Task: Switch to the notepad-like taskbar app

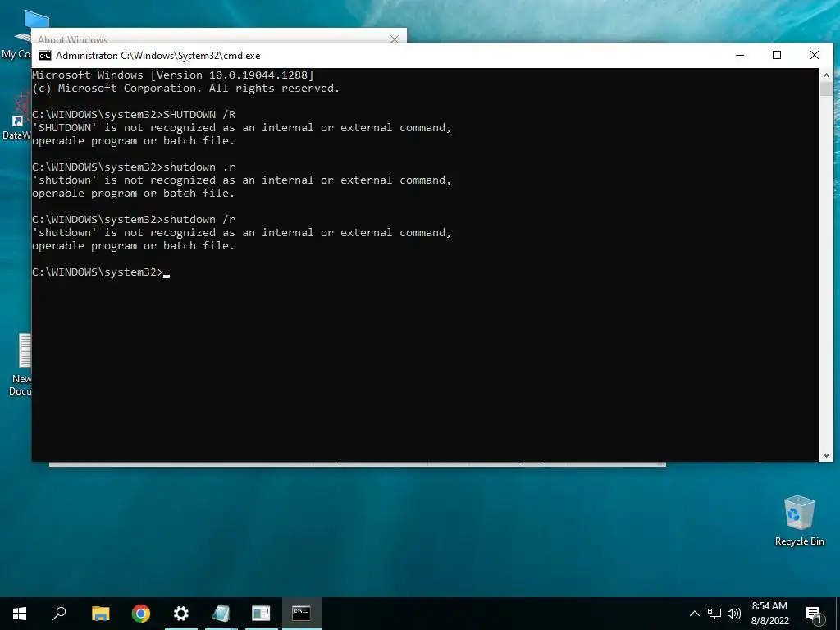Action: pos(221,614)
